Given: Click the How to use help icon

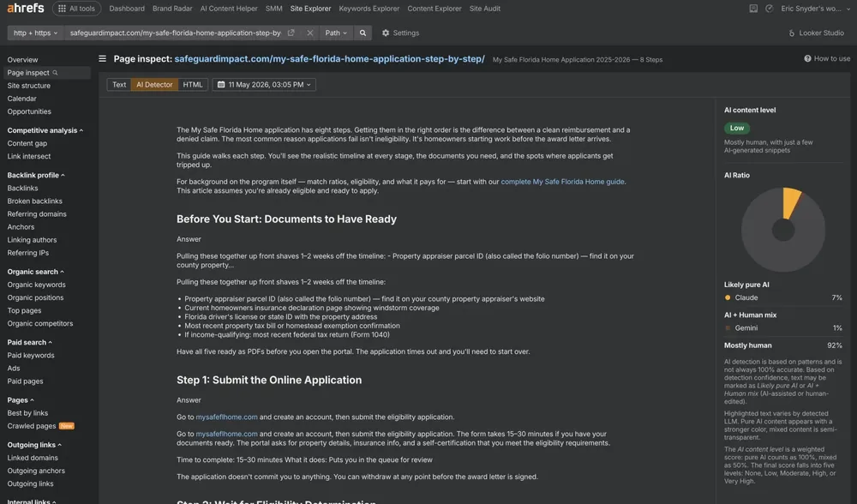Looking at the screenshot, I should tap(807, 58).
